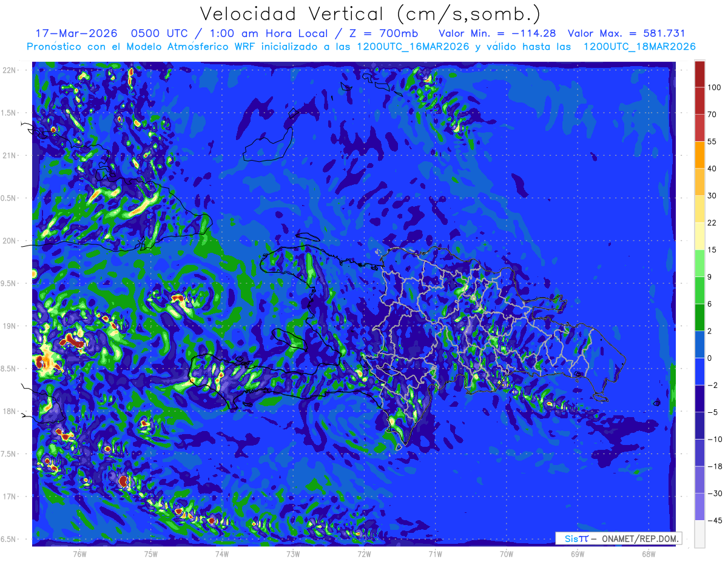The height and width of the screenshot is (562, 728).
Task: Click the yellow band between 22 and 30
Action: [x=699, y=208]
